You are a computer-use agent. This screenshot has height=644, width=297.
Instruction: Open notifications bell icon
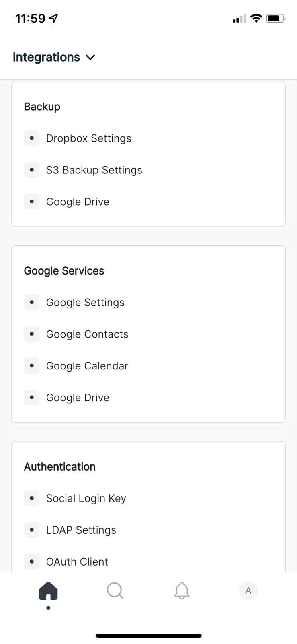(x=182, y=591)
